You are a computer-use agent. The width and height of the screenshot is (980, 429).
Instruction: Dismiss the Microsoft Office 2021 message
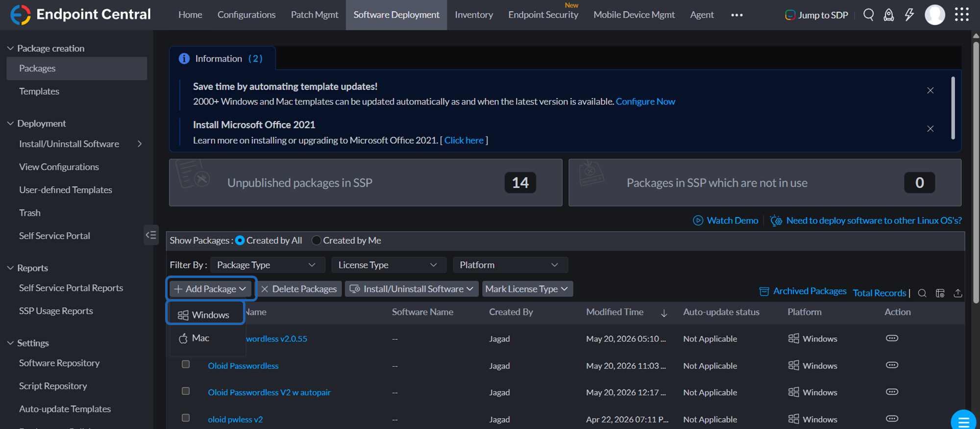point(930,129)
